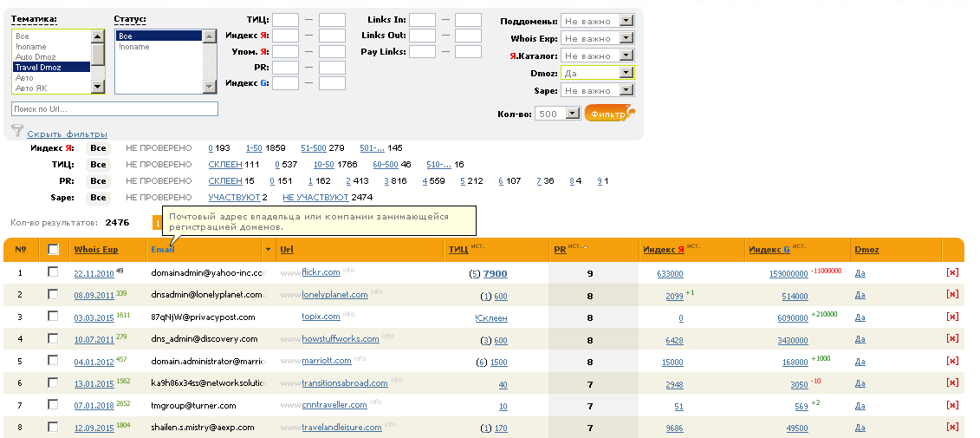Click the Скрыть фильтры link
980x438 pixels.
point(67,134)
